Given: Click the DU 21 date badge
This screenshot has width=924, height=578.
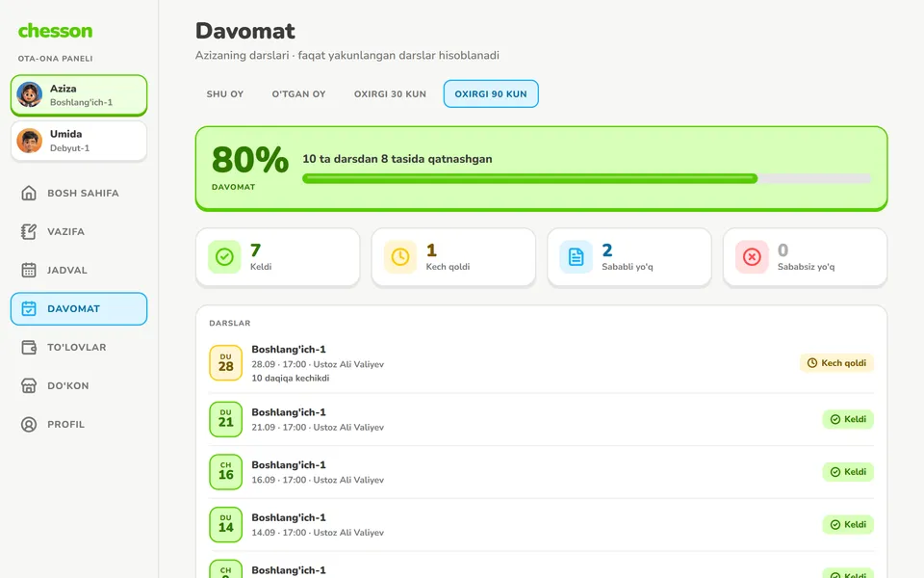Looking at the screenshot, I should click(x=225, y=419).
